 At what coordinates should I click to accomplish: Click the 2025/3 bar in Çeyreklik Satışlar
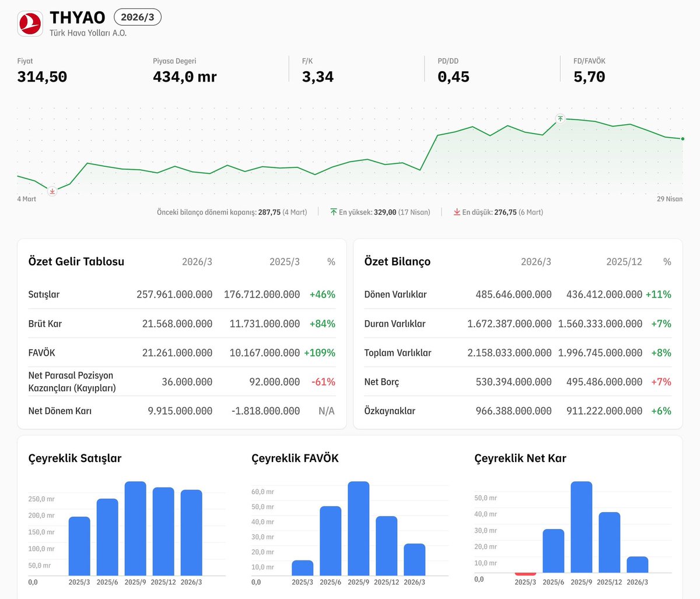coord(79,545)
